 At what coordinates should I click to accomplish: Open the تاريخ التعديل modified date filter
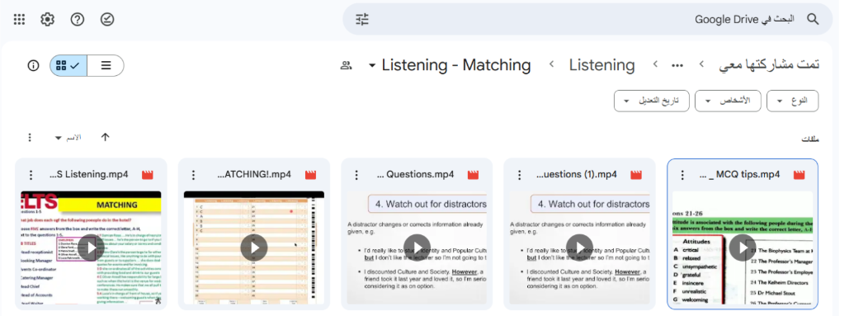[x=652, y=101]
